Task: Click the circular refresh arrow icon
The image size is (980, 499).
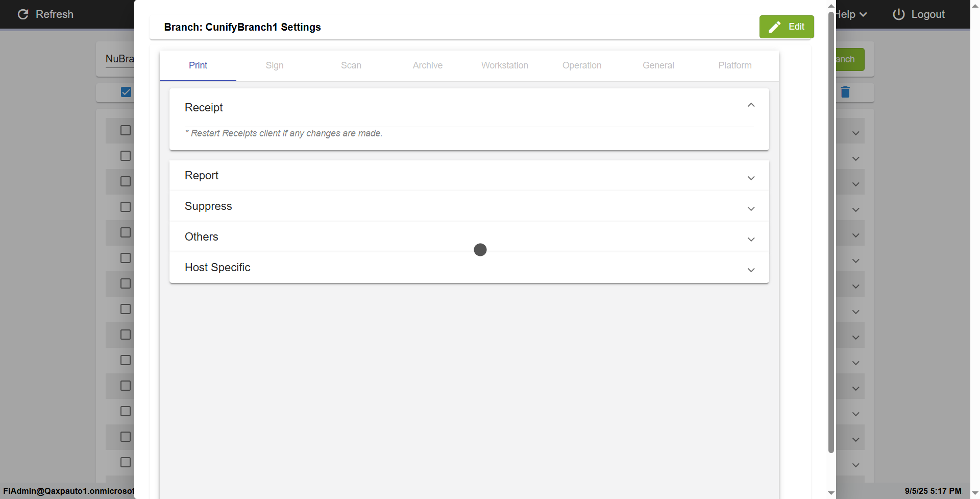Action: coord(23,14)
